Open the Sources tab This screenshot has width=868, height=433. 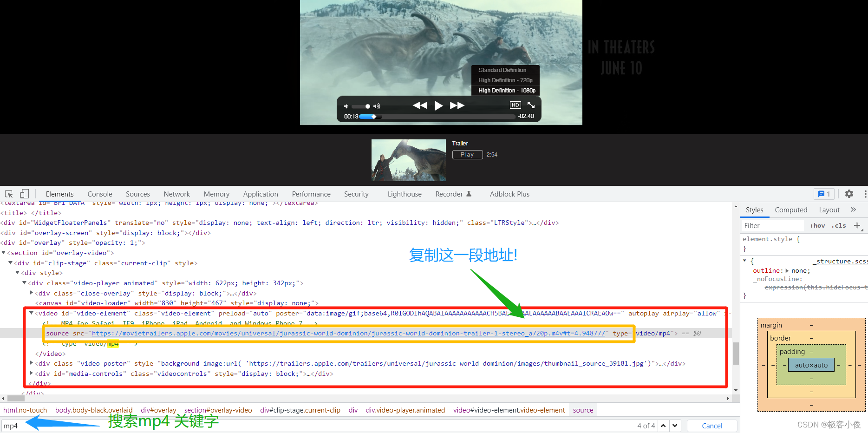click(138, 194)
